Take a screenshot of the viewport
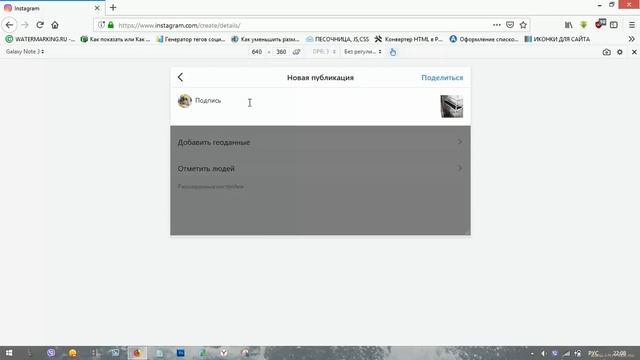 tap(607, 52)
